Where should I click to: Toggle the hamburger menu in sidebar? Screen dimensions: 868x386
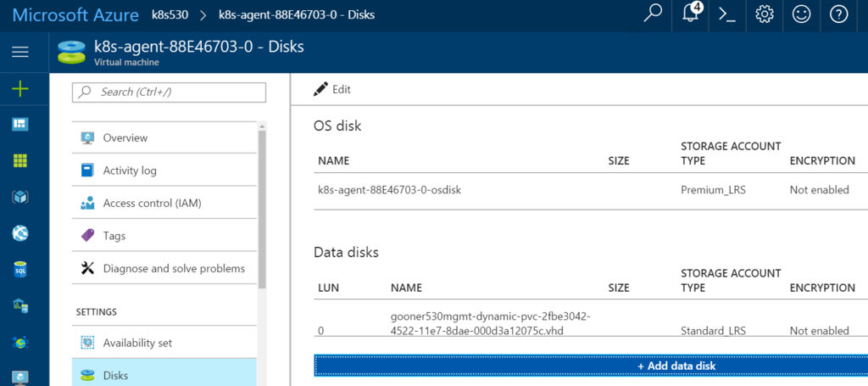20,52
